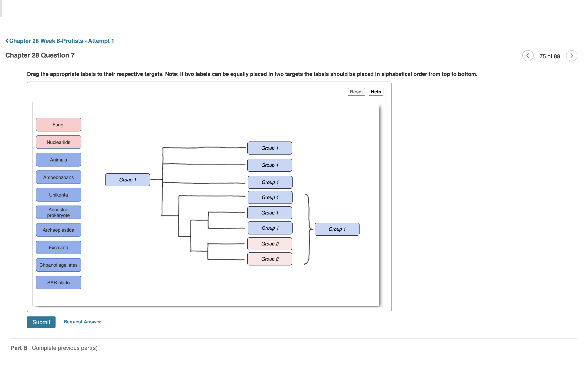Click the Request Answer link
The image size is (588, 367).
[x=82, y=322]
